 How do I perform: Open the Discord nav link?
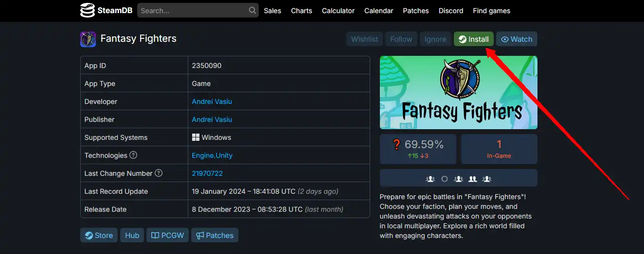451,11
